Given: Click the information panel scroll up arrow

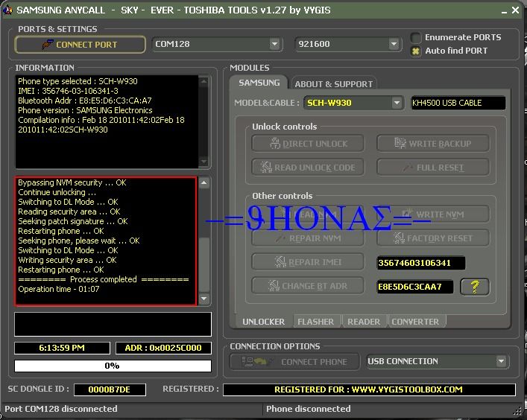Looking at the screenshot, I should tap(203, 81).
